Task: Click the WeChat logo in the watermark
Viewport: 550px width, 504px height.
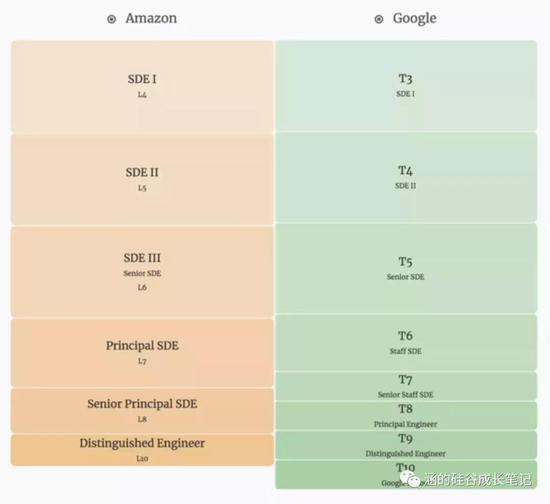Action: [x=410, y=479]
